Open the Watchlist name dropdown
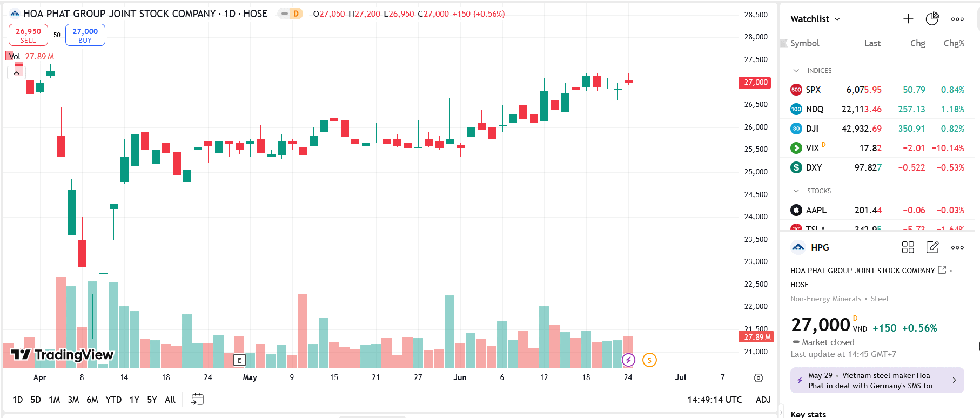 click(815, 19)
